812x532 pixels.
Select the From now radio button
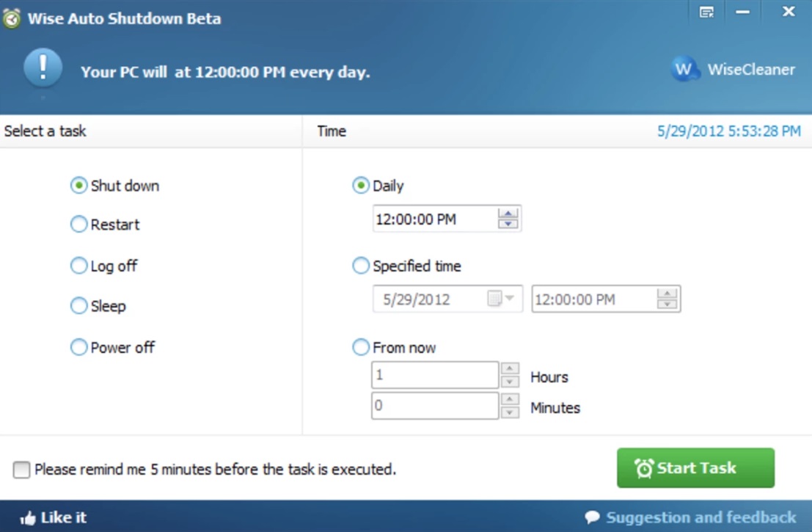click(x=360, y=348)
